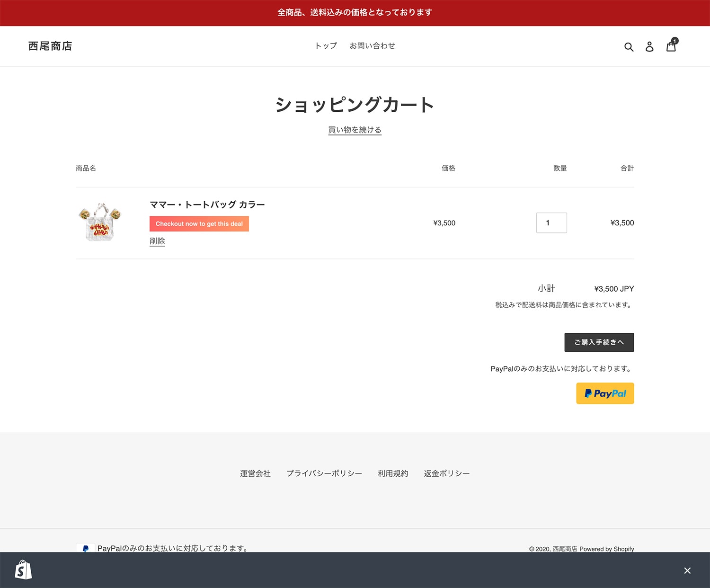Click the quantity input field
Viewport: 710px width, 588px height.
point(551,223)
